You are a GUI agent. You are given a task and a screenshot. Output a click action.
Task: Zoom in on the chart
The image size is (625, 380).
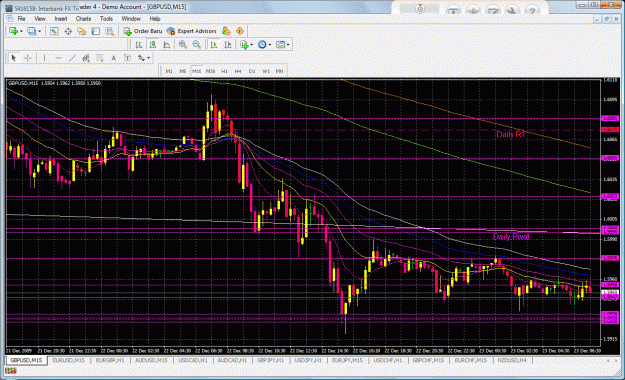(x=183, y=45)
